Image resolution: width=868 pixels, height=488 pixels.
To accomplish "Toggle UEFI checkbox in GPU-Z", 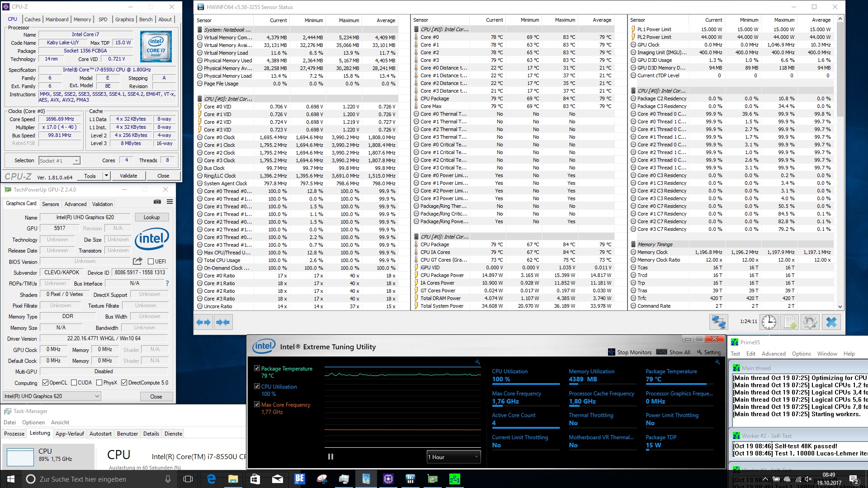I will tap(151, 262).
